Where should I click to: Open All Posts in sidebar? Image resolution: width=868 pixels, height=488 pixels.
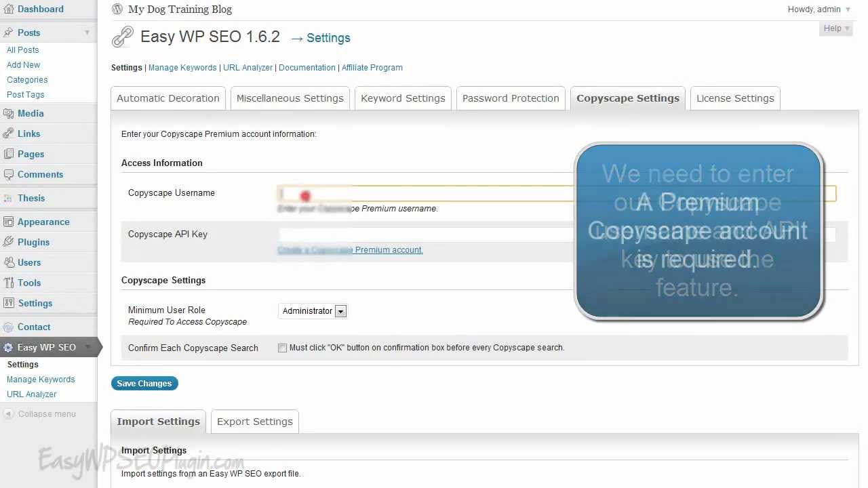click(23, 50)
